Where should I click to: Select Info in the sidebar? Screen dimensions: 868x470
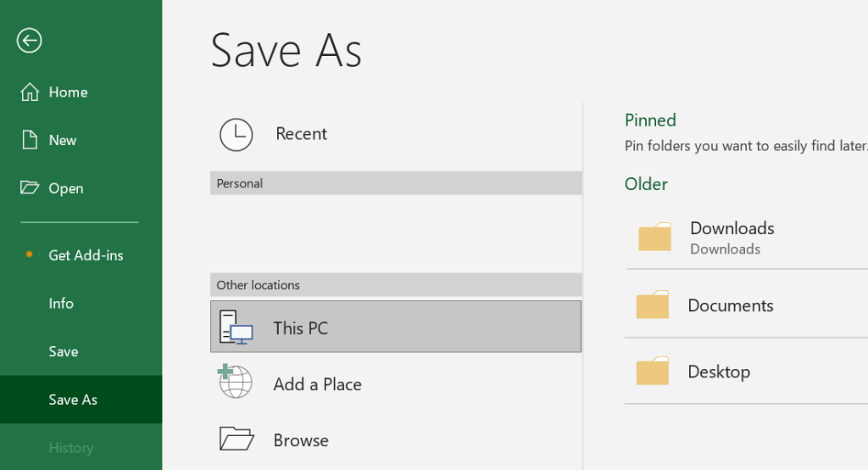tap(61, 304)
